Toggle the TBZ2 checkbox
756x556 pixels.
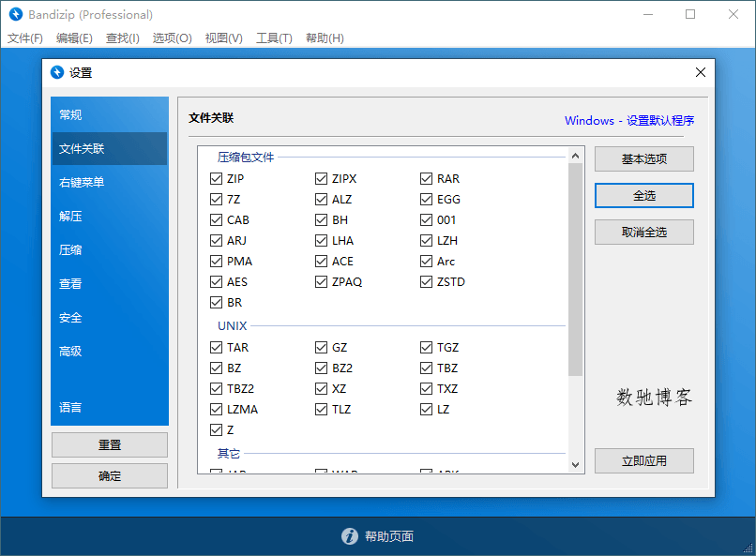click(216, 388)
